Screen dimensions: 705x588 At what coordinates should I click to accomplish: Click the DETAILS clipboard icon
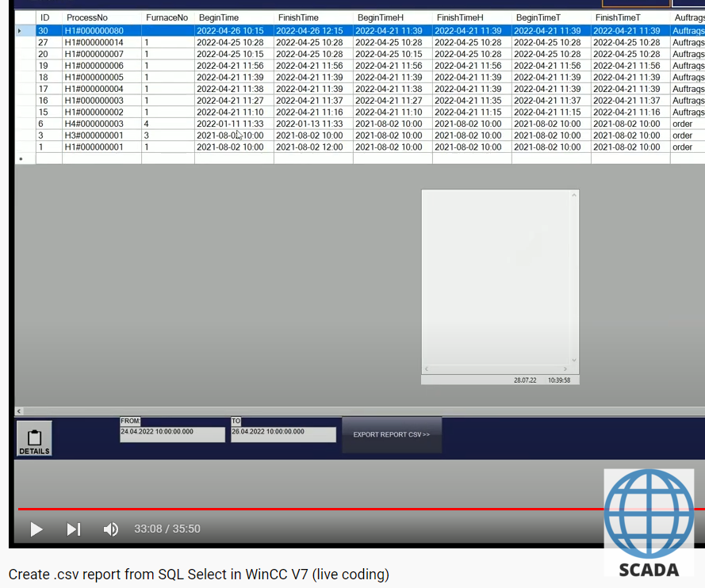point(33,438)
